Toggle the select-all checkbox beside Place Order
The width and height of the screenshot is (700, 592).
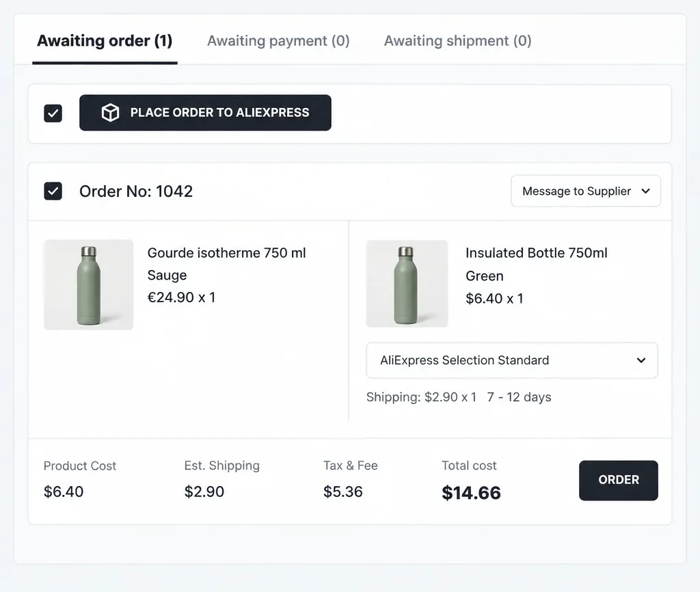[x=53, y=113]
